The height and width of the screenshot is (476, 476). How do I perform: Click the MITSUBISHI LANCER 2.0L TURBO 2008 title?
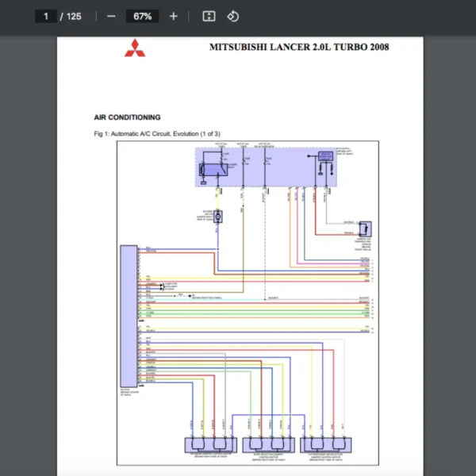coord(298,47)
